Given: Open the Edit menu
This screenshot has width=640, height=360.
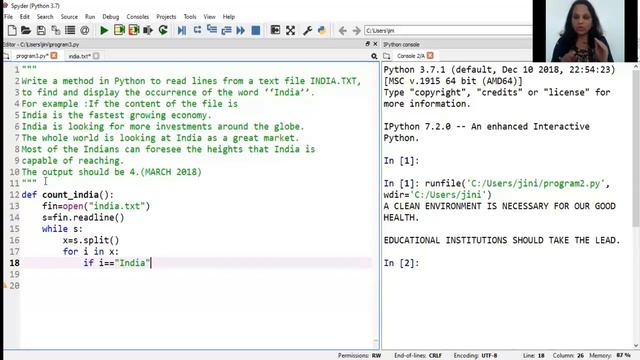Looking at the screenshot, I should [x=25, y=17].
